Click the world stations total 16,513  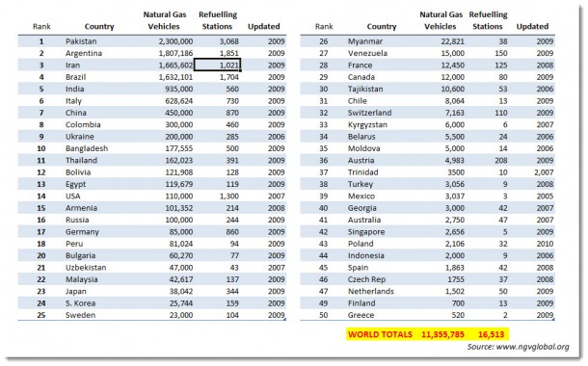491,334
